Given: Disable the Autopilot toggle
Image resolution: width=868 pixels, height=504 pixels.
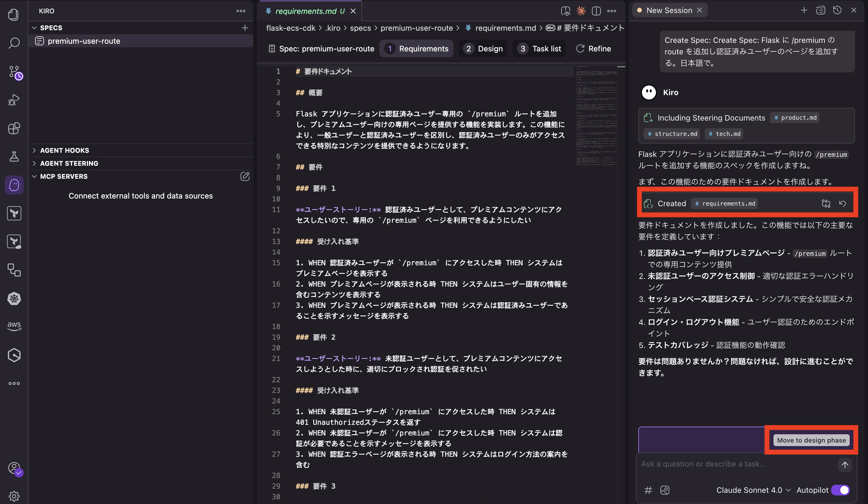Looking at the screenshot, I should 841,490.
